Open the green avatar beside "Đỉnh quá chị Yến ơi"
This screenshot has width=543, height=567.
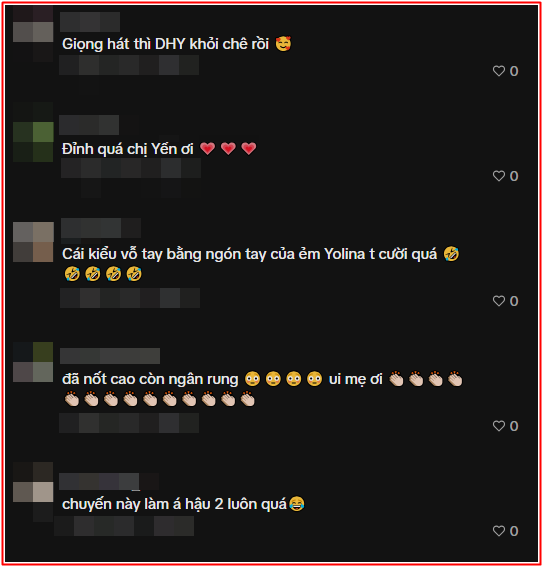point(33,132)
